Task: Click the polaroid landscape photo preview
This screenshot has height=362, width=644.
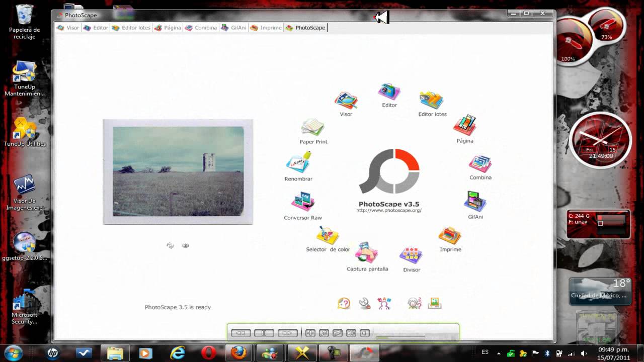Action: pos(178,172)
